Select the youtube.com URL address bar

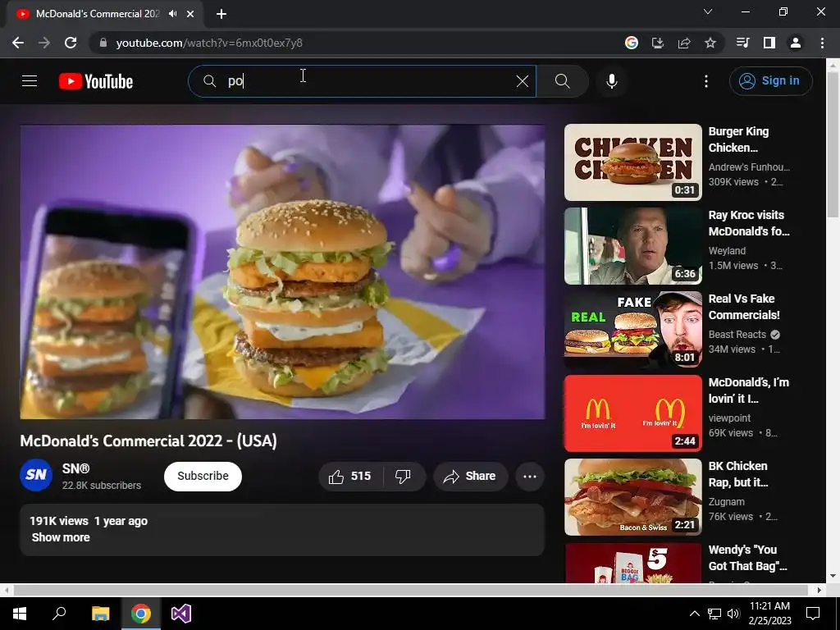(209, 43)
